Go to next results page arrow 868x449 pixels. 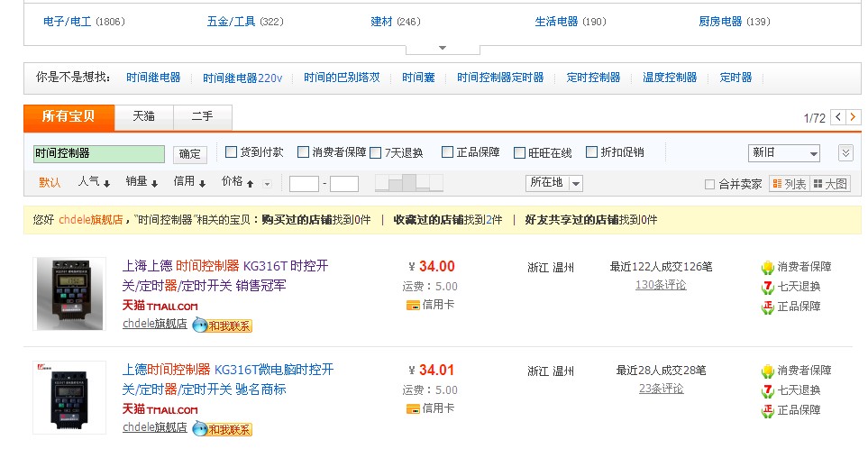click(x=853, y=117)
